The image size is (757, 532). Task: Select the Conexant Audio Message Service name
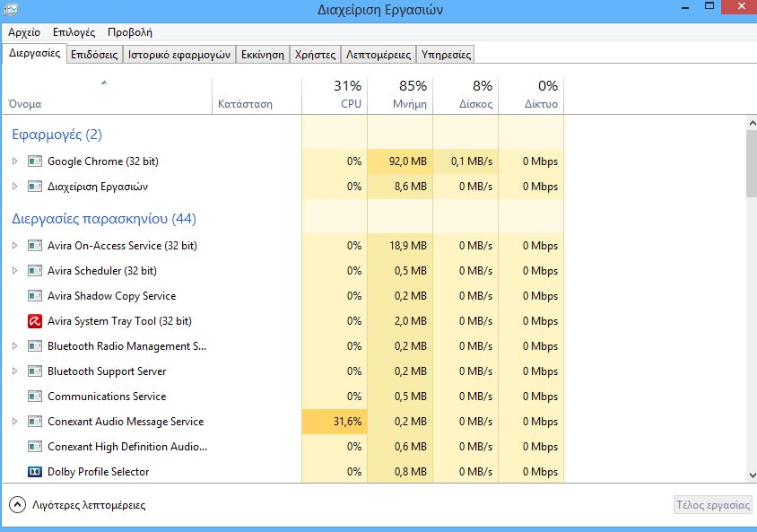point(126,422)
